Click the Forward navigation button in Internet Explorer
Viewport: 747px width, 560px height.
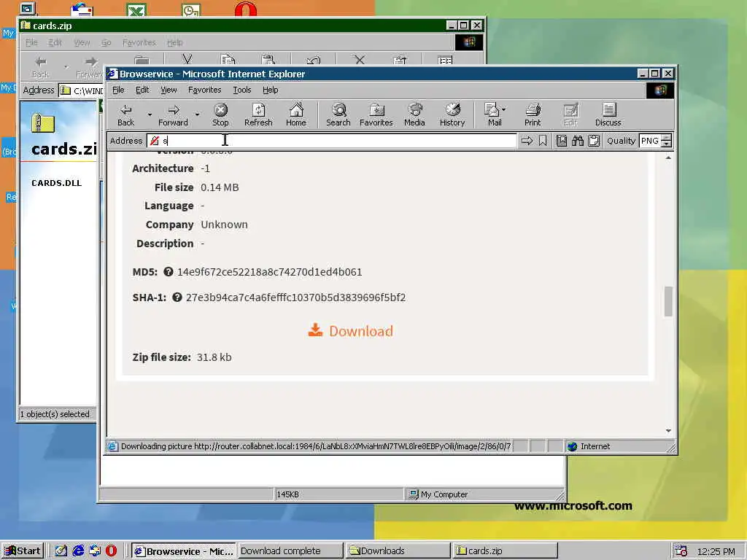[173, 115]
